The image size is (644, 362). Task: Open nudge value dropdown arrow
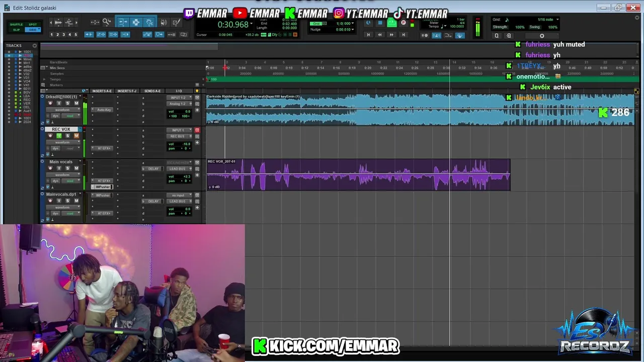(353, 30)
